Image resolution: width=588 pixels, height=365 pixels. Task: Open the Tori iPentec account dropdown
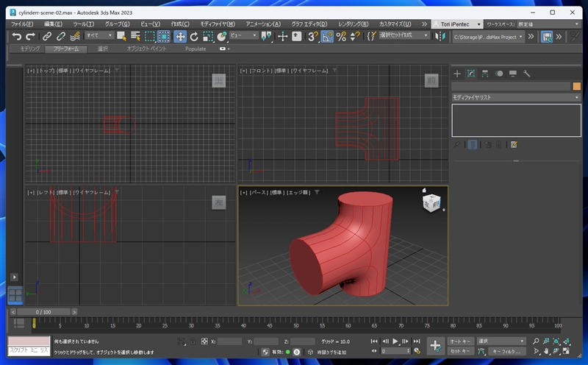click(456, 24)
